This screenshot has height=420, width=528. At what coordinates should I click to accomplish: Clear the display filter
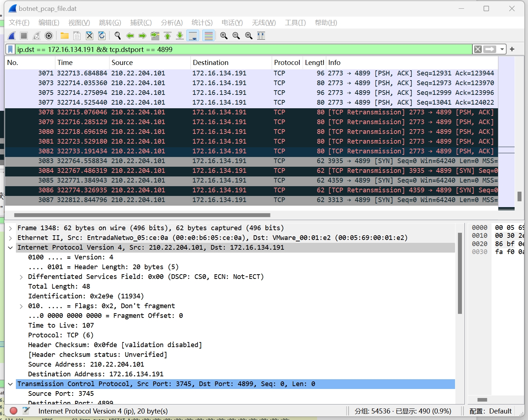tap(478, 49)
